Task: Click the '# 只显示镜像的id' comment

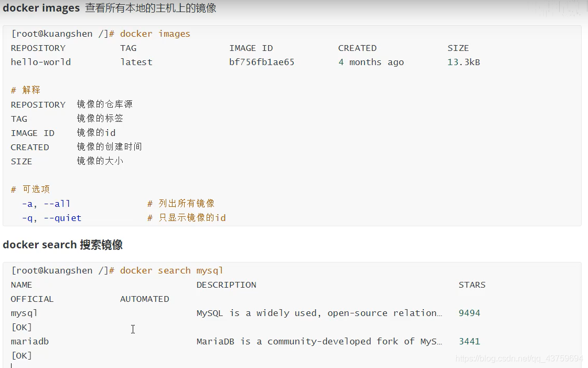Action: (186, 217)
